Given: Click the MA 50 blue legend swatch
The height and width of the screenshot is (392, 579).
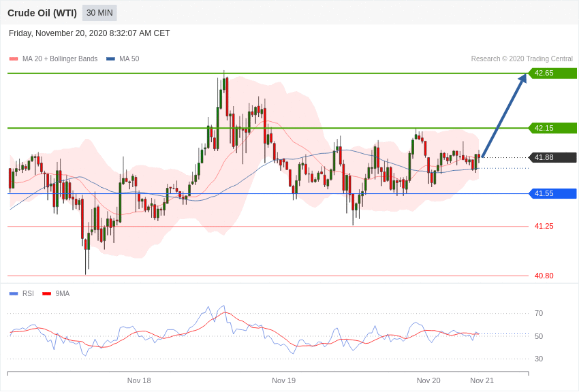Looking at the screenshot, I should [110, 59].
